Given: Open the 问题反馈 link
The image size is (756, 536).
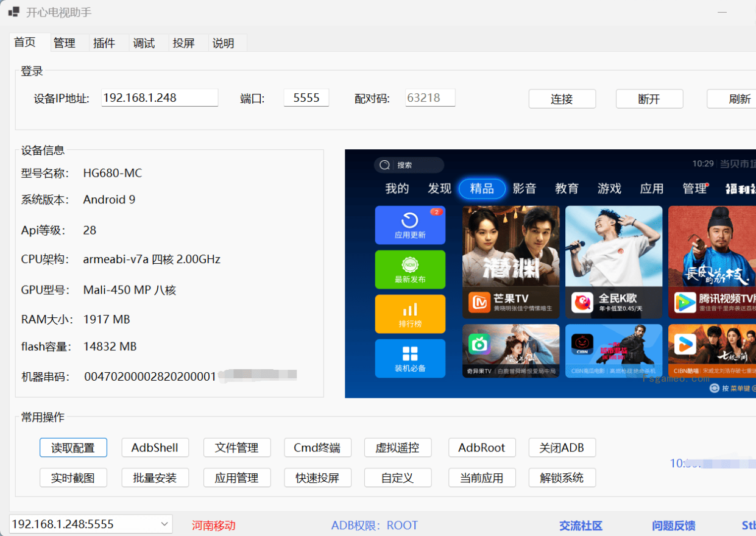Looking at the screenshot, I should [673, 526].
